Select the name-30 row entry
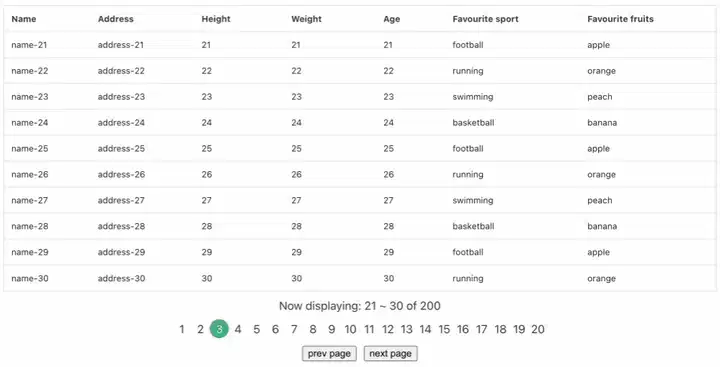The image size is (720, 367). pos(360,278)
